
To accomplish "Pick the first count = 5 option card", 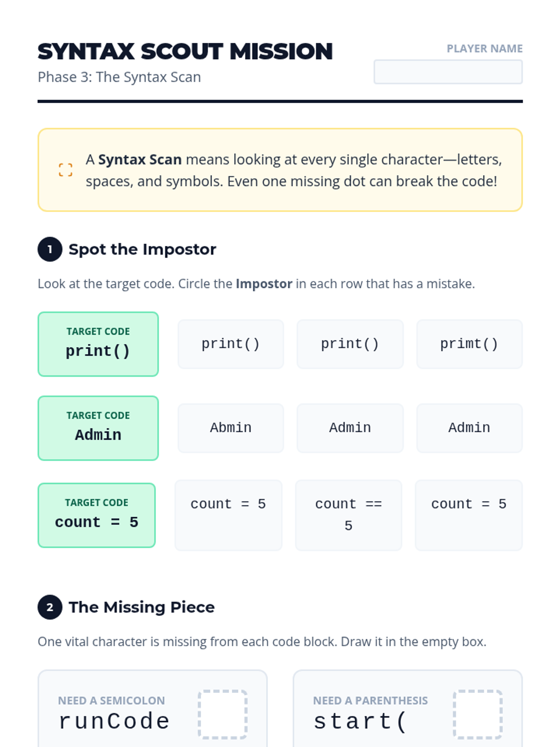I will [x=228, y=515].
